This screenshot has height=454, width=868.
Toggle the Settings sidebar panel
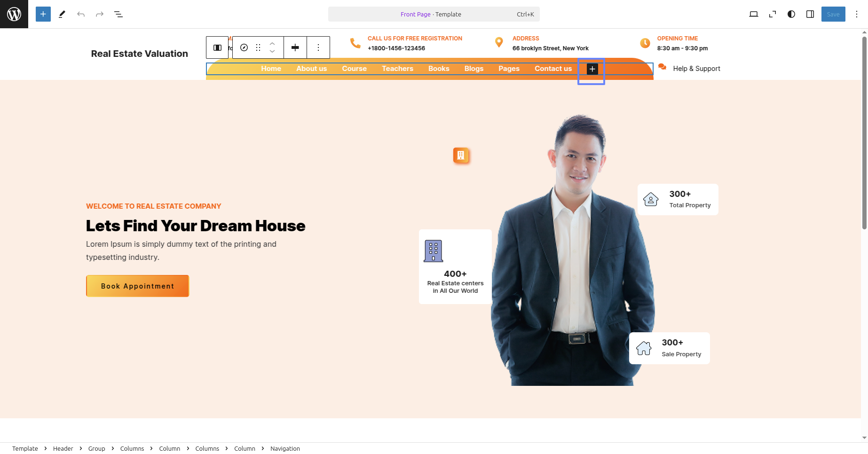tap(810, 14)
